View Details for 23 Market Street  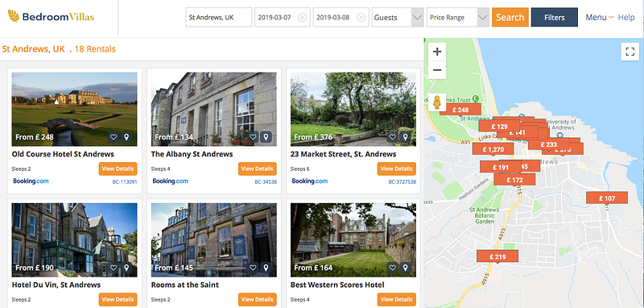point(397,169)
